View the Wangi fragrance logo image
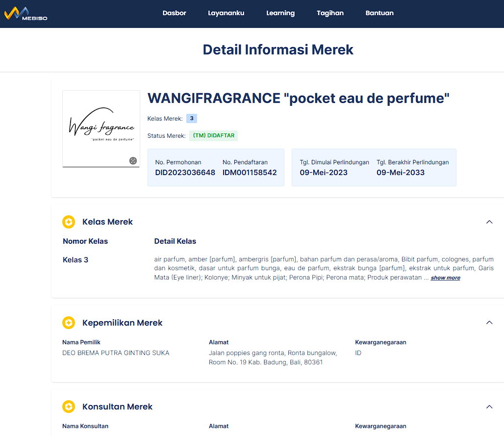The height and width of the screenshot is (436, 504). 101,128
